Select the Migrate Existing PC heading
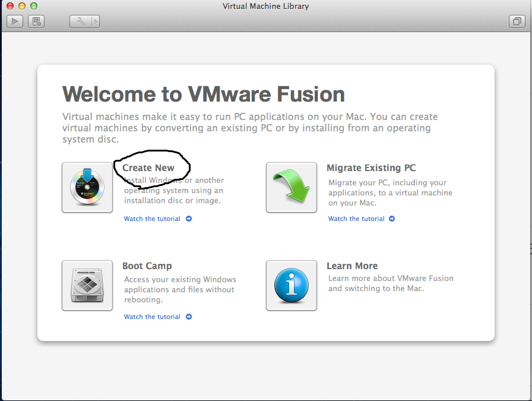Viewport: 532px width, 401px height. click(x=371, y=168)
